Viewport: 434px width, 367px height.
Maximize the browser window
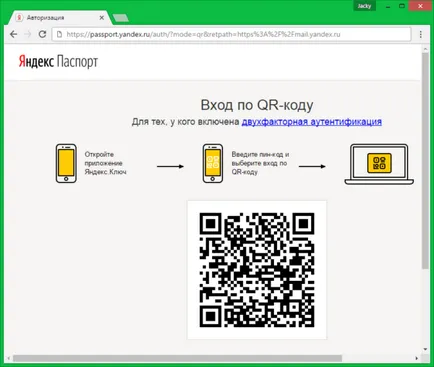pyautogui.click(x=402, y=6)
